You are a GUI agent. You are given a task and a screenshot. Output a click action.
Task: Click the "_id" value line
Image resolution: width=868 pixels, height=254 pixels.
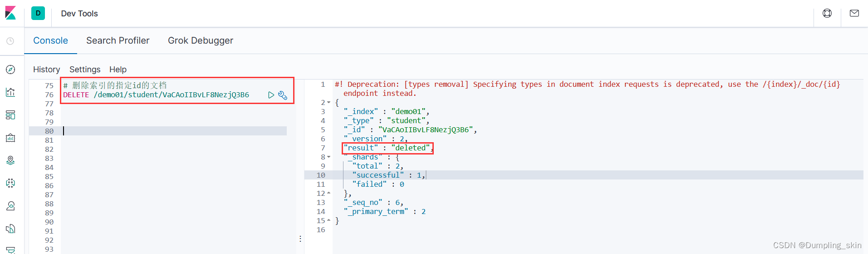[410, 129]
